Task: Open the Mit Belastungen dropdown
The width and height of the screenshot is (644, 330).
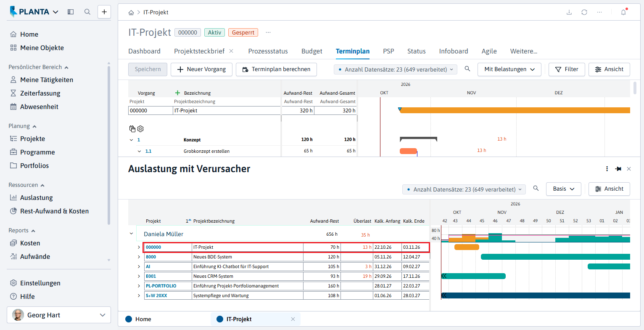Action: [509, 69]
